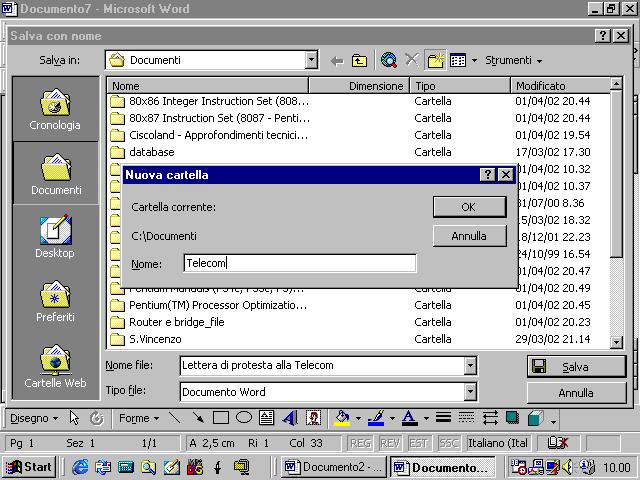Screen dimensions: 640x480
Task: Select the Documenti place in sidebar
Action: [x=56, y=174]
